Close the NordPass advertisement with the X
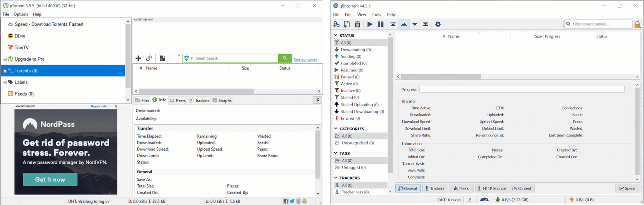 (116, 106)
